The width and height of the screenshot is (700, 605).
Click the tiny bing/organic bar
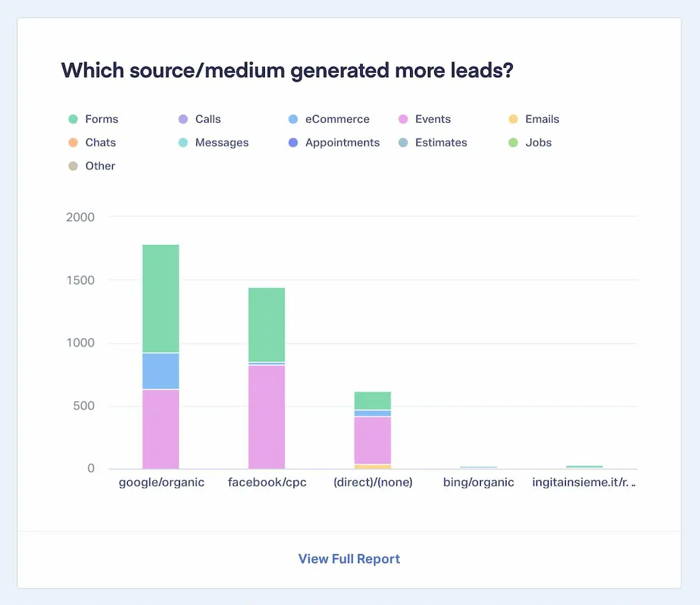(x=479, y=467)
